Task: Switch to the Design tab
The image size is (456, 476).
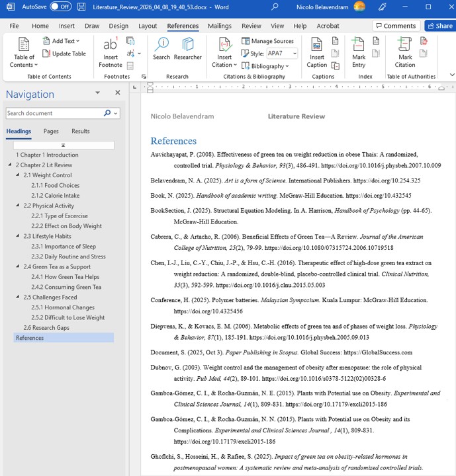Action: [x=118, y=26]
